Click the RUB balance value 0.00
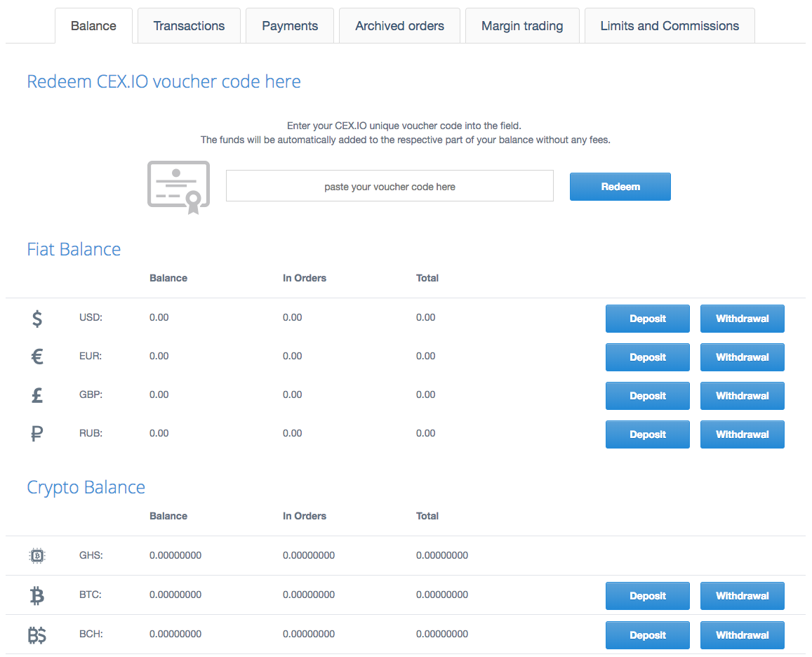 159,433
